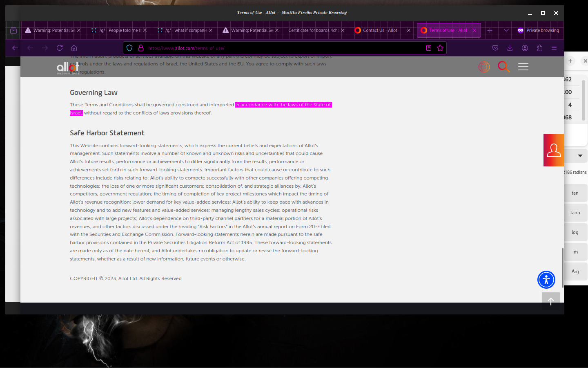Open the user contact side widget

tap(554, 150)
